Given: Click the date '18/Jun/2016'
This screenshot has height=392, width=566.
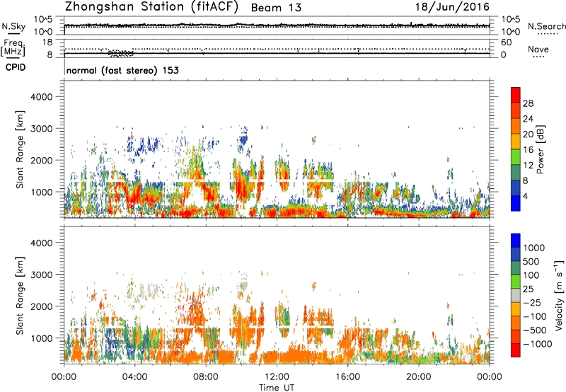Looking at the screenshot, I should tap(452, 7).
